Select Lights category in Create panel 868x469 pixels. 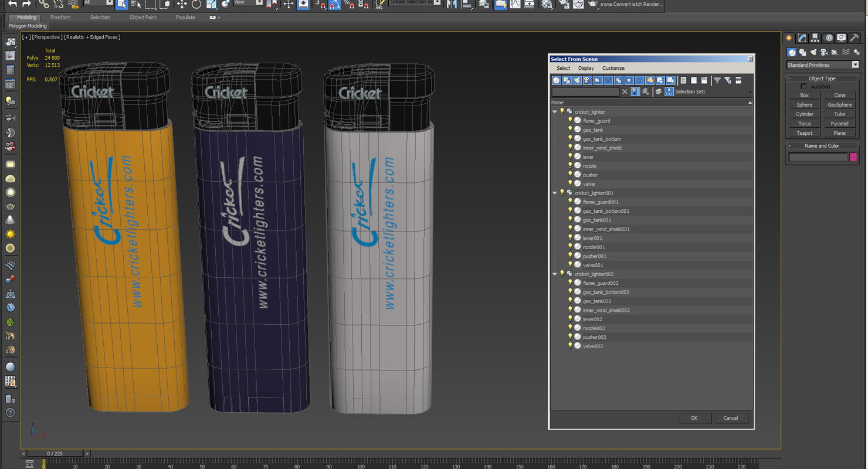[x=813, y=52]
